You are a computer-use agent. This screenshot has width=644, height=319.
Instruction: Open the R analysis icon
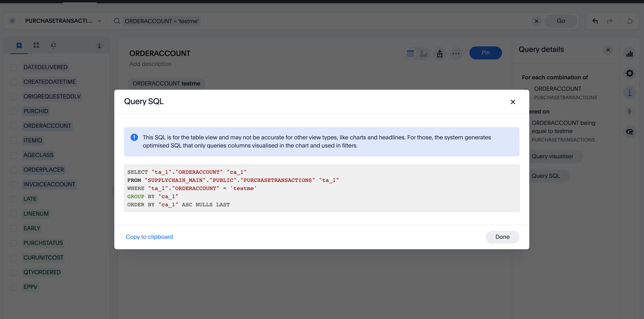pyautogui.click(x=629, y=132)
